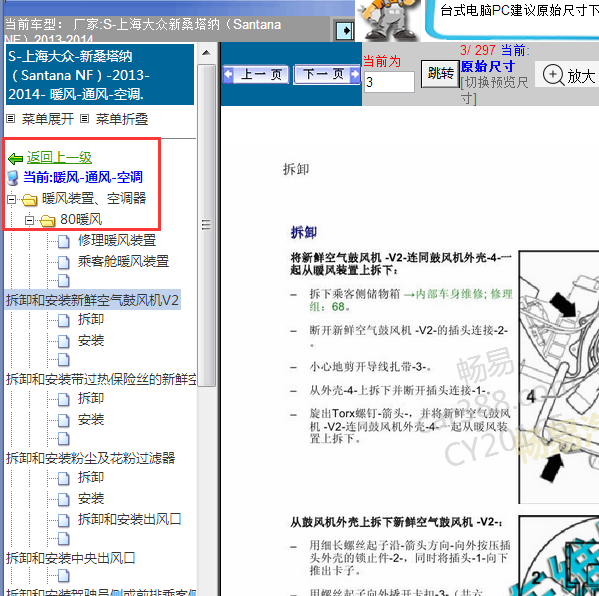Click the 上一页 previous page button
The image size is (599, 596).
(x=255, y=74)
